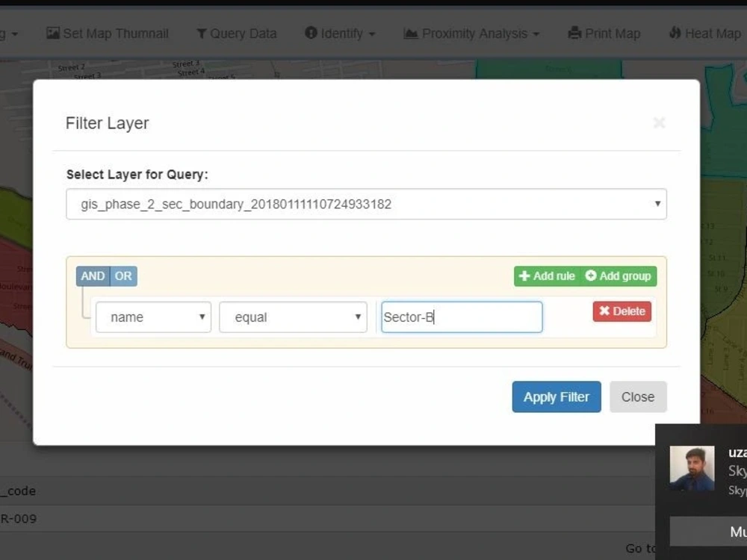Click the Heat Map flame icon
747x560 pixels.
(x=675, y=33)
